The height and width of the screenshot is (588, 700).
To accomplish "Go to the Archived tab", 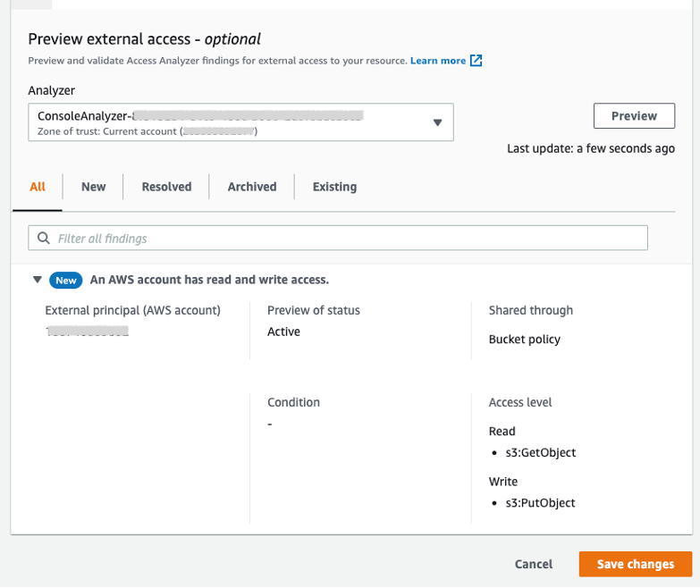I will 252,187.
